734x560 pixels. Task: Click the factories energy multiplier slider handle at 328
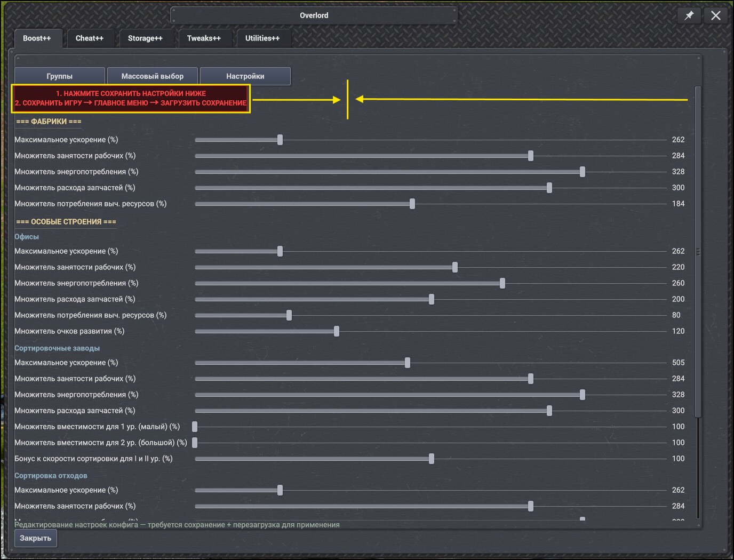tap(583, 172)
